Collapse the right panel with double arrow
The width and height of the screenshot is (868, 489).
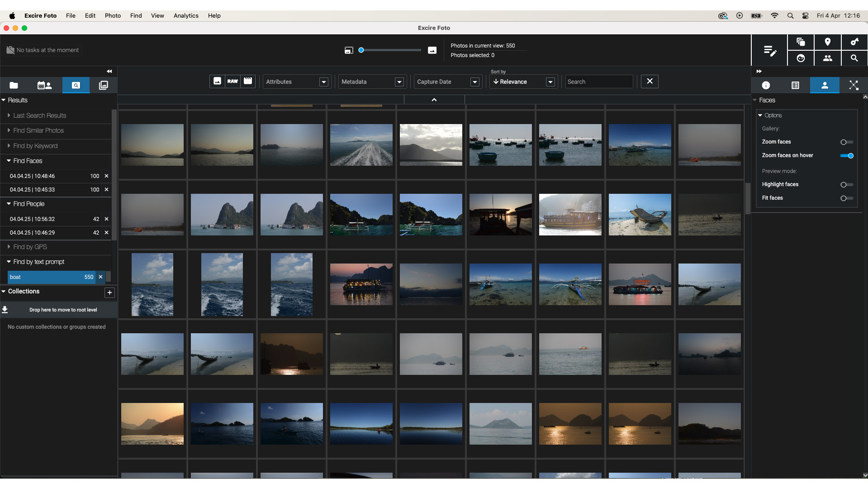coord(759,72)
